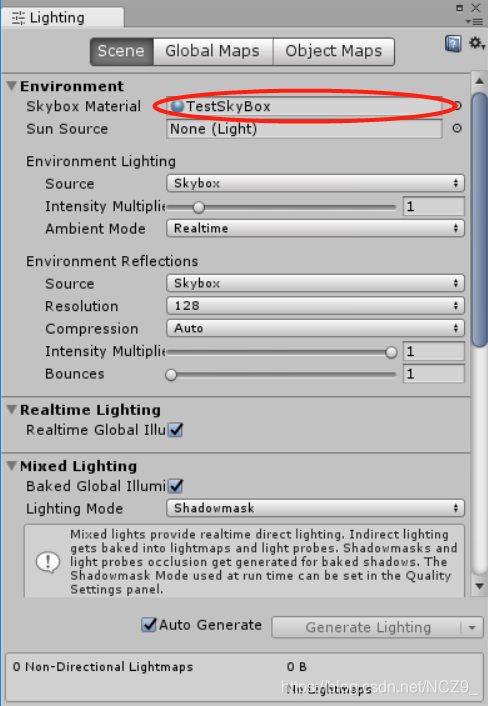This screenshot has width=488, height=706.
Task: Click the Environment Lighting label
Action: coord(101,161)
